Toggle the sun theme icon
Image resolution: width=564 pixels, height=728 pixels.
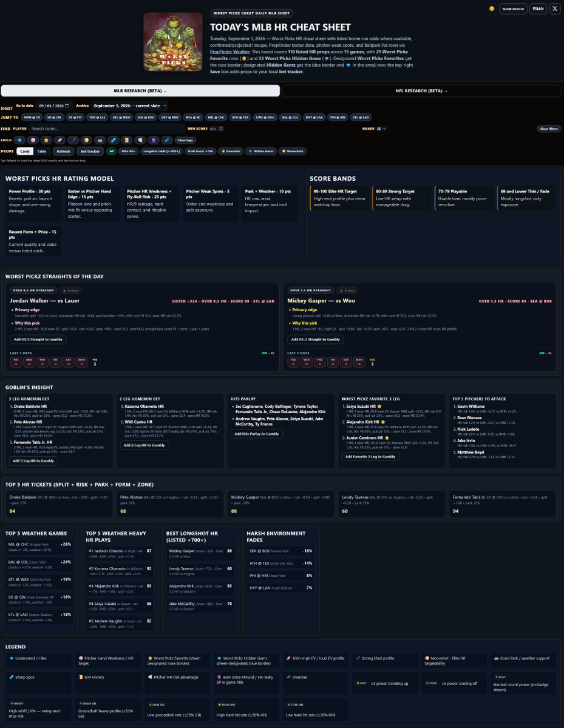(x=492, y=8)
